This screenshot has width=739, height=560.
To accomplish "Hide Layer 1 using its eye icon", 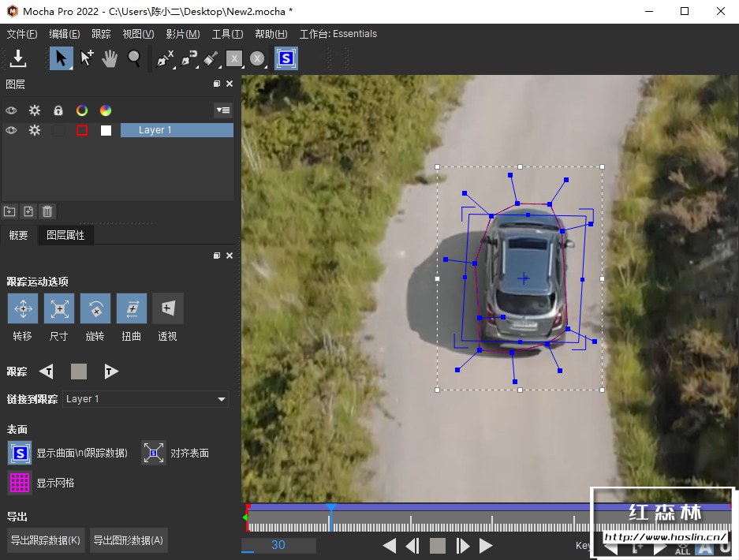I will (x=11, y=130).
